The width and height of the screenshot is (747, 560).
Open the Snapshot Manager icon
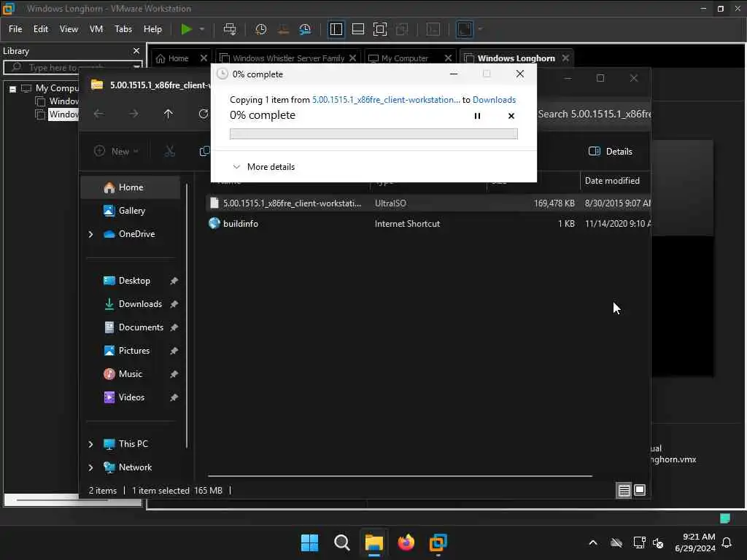tap(305, 29)
